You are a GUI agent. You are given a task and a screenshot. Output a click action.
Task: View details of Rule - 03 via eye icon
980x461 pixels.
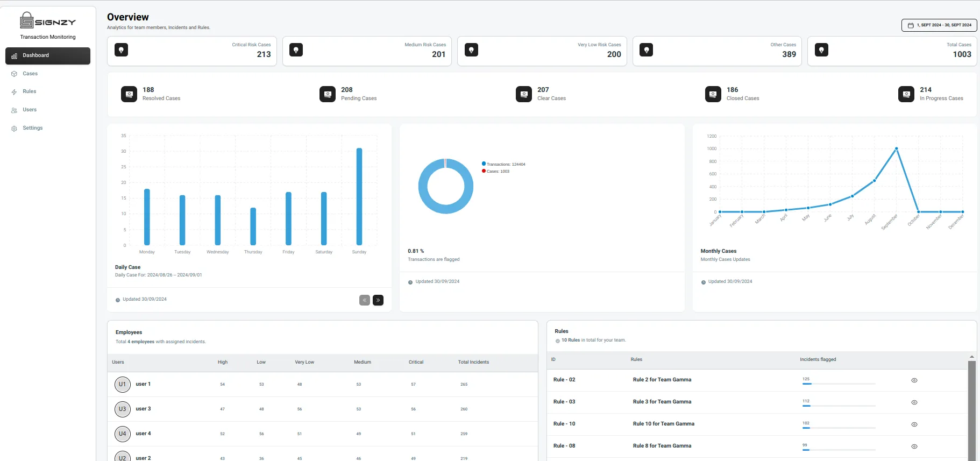click(914, 402)
